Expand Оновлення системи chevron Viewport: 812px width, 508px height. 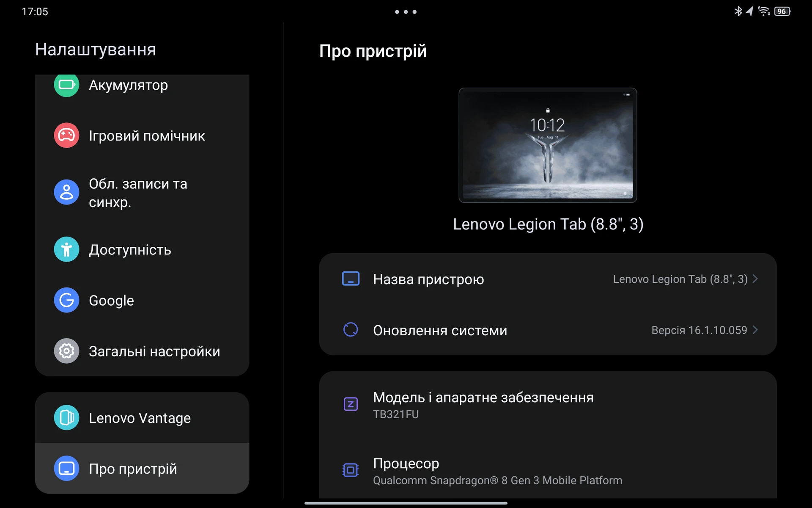(755, 330)
